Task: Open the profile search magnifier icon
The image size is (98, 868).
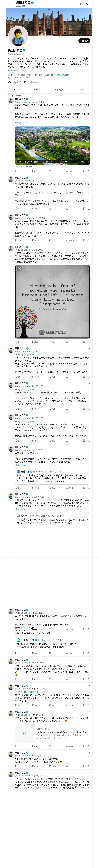Action: pos(88,4)
